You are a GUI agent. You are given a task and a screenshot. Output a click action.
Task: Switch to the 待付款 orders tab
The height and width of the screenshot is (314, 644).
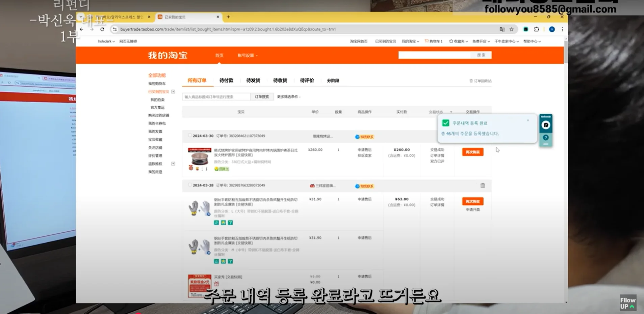pyautogui.click(x=226, y=81)
